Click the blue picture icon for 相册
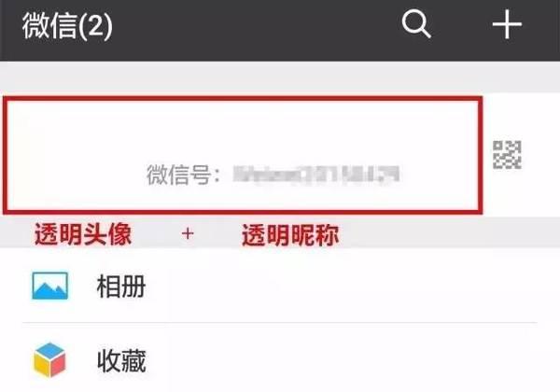The width and height of the screenshot is (560, 392). [x=49, y=286]
